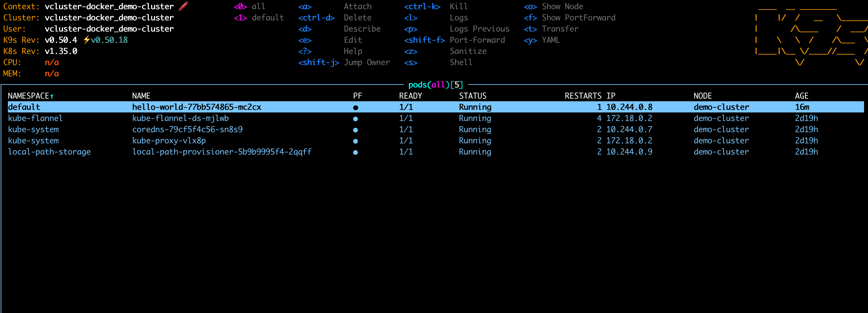Click the <l> Logs shortcut key
Viewport: 868px width, 313px height.
coord(411,17)
